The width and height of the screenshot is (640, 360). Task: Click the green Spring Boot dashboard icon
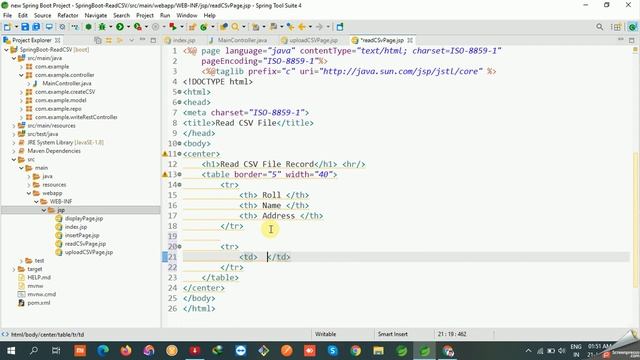(x=88, y=27)
